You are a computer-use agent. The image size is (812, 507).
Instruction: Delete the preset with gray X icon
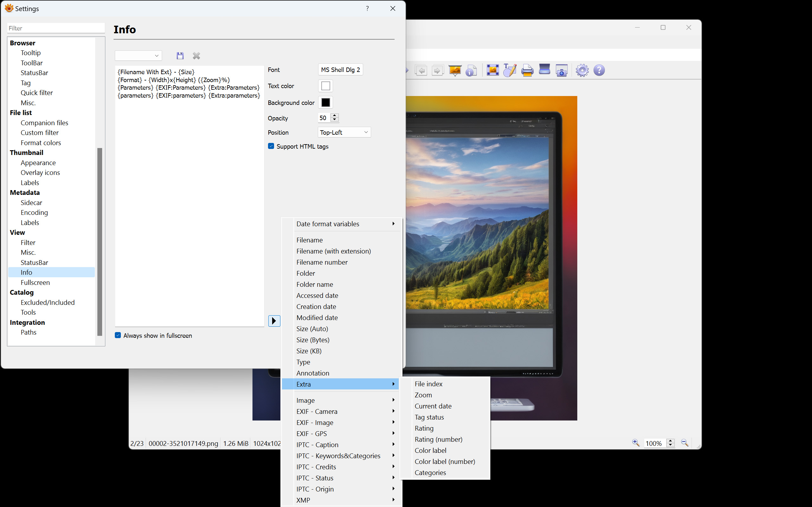click(196, 56)
